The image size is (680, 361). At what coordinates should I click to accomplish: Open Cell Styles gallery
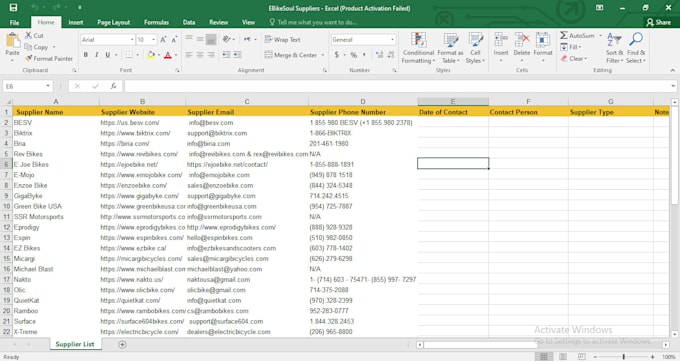click(x=475, y=48)
